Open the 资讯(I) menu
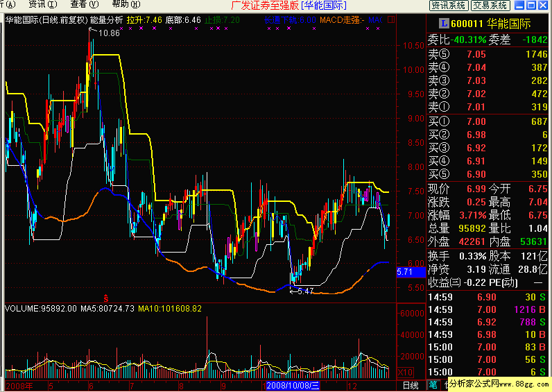The image size is (552, 392). 43,5
